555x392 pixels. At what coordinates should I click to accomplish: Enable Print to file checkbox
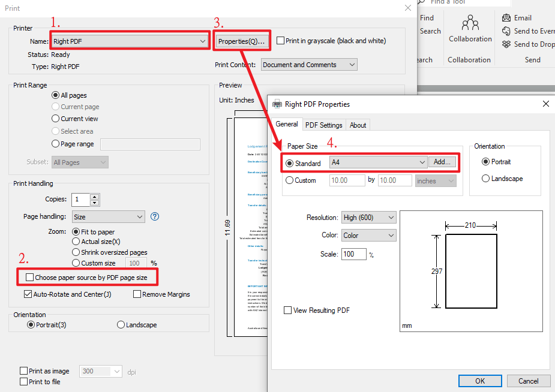(24, 382)
